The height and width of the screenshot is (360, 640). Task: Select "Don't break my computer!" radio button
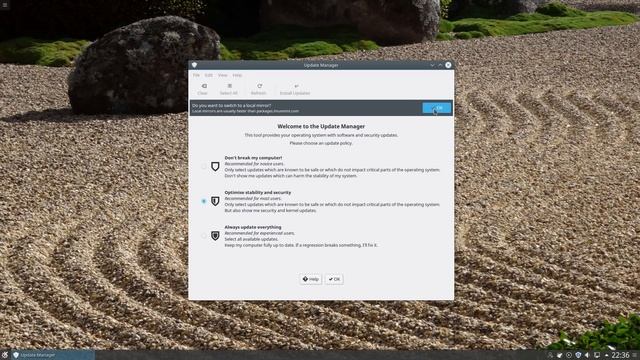click(x=204, y=167)
